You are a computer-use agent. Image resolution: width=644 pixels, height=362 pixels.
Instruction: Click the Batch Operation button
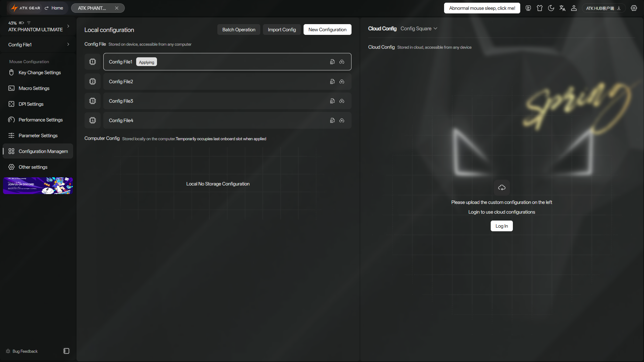point(239,29)
